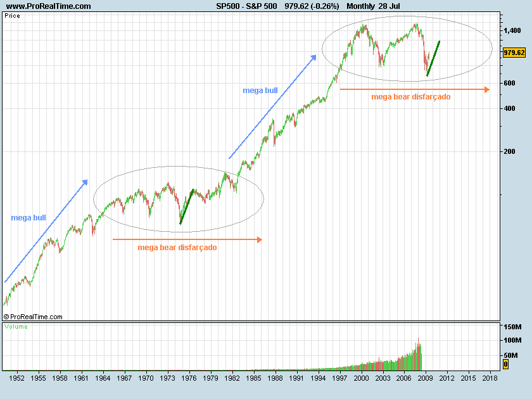
Task: Click the 600 price axis label
Action: [x=509, y=83]
